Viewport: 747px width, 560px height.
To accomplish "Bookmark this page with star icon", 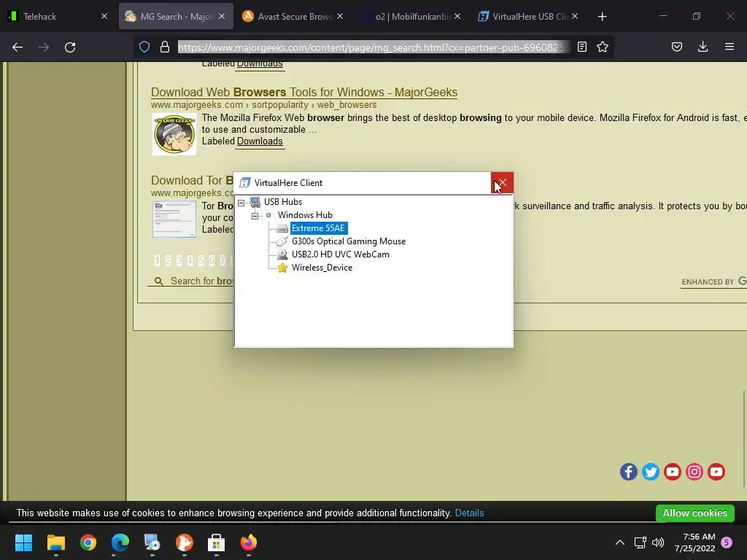I will 603,47.
